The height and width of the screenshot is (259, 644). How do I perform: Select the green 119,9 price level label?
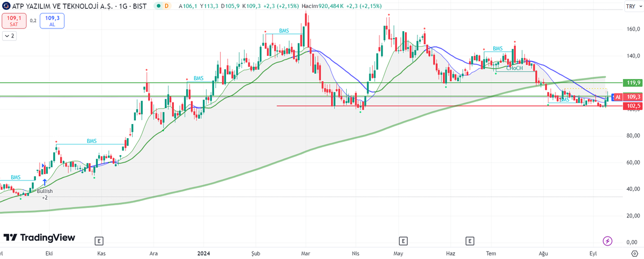pyautogui.click(x=633, y=83)
